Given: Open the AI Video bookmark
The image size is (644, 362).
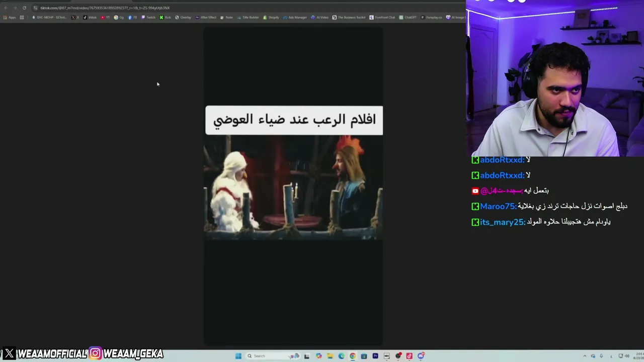Looking at the screenshot, I should 319,18.
